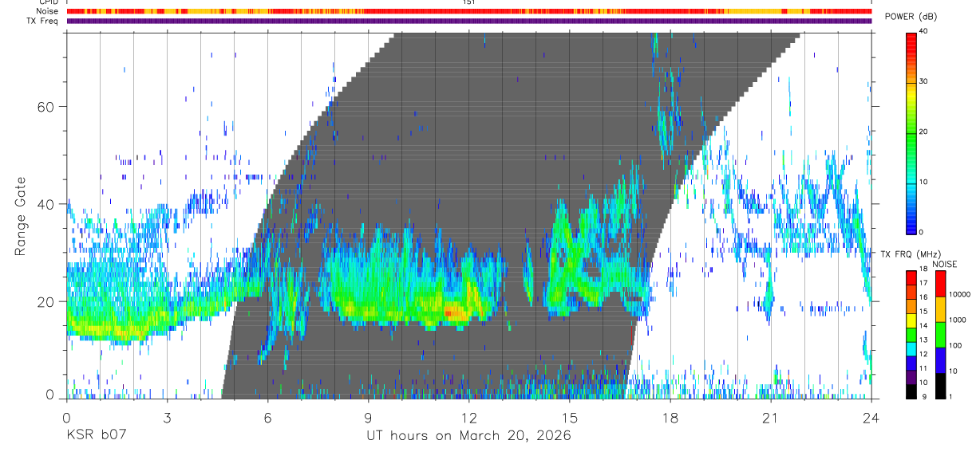Click the 21 hour tick on UT axis

pos(771,418)
